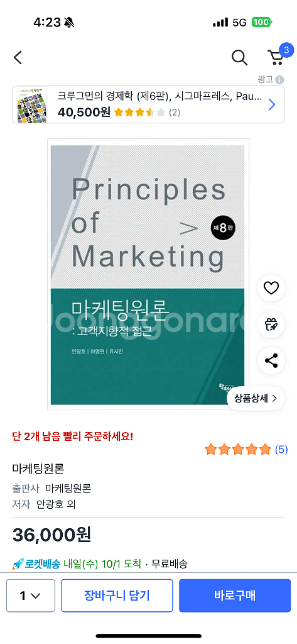Tap the 크루그먼의 경제학 ad book thumbnail
Viewport: 297px width, 644px height.
[x=32, y=105]
